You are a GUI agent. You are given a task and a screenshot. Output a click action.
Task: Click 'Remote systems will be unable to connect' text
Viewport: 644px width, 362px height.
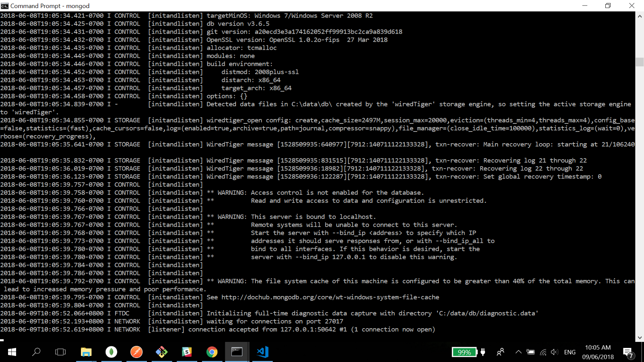(354, 225)
